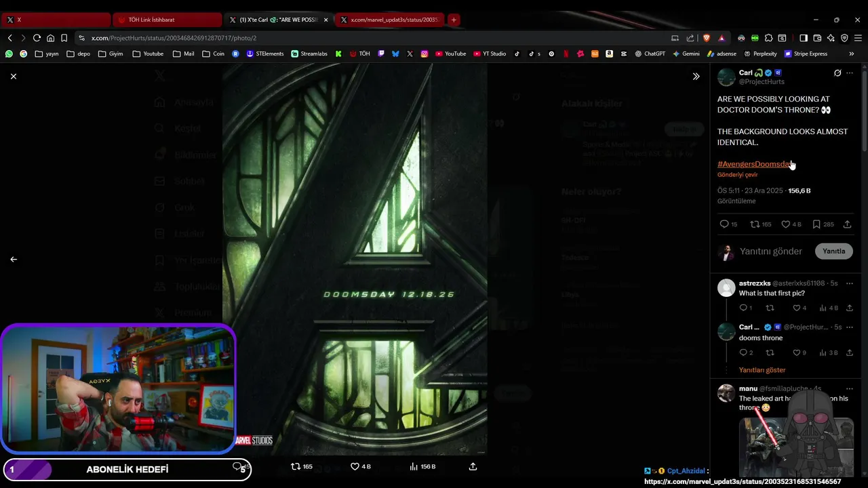Open the Gemini bookmark

686,54
